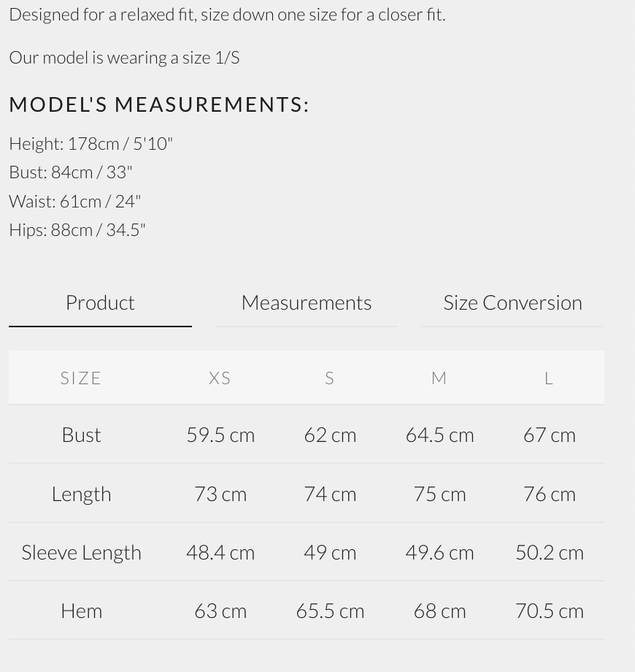
Task: Select the Size Conversion tab
Action: coord(512,302)
